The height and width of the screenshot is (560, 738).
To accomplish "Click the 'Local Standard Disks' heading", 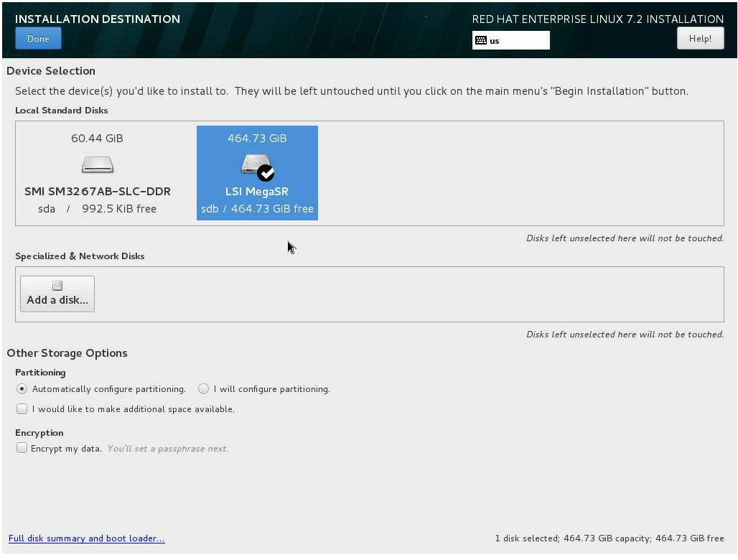I will pos(62,111).
